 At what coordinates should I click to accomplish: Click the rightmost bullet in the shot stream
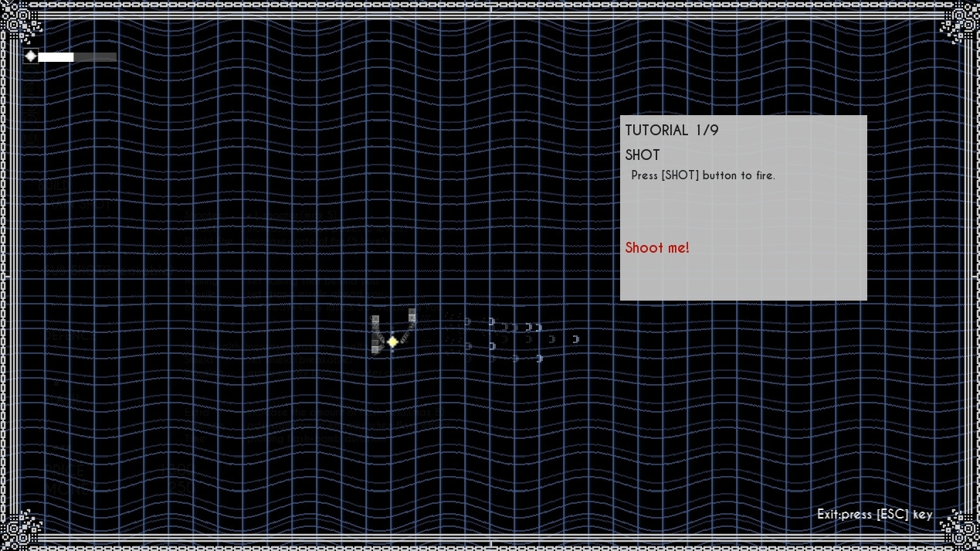(576, 339)
